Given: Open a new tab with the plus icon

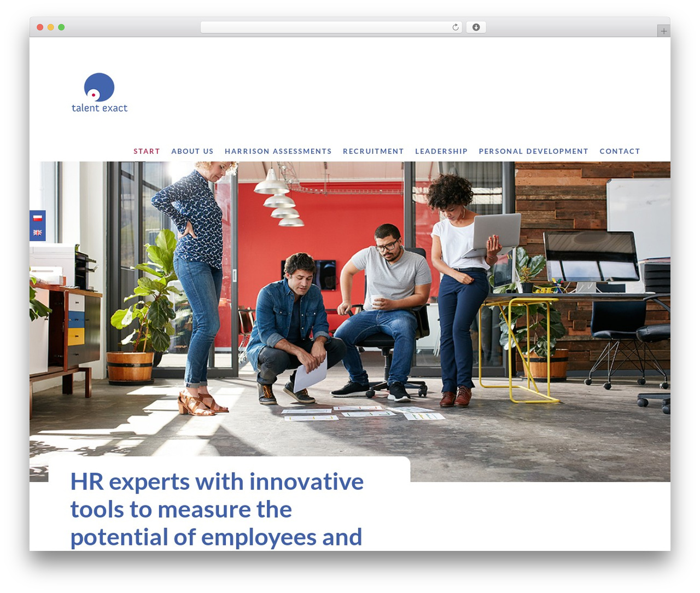Looking at the screenshot, I should pos(663,31).
